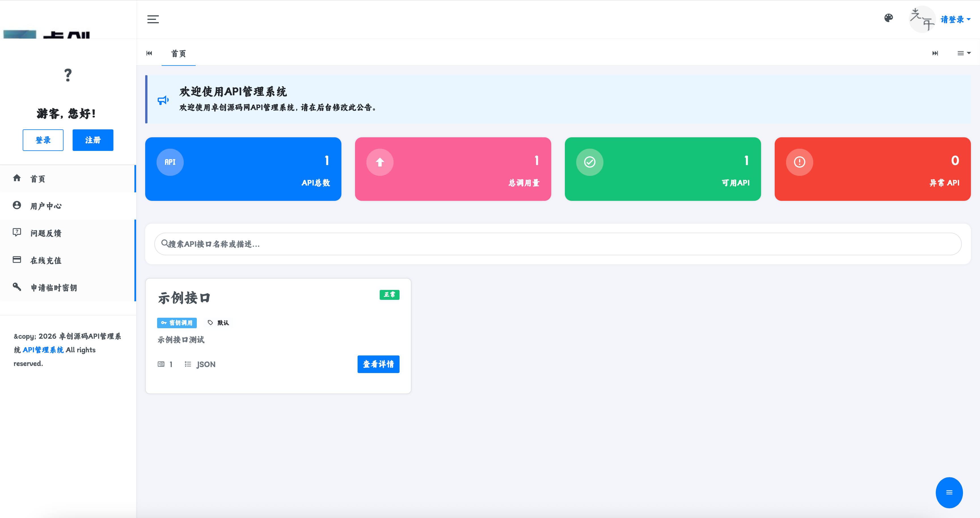
Task: Focus the 搜索API接口名称或描述 search field
Action: [x=558, y=244]
